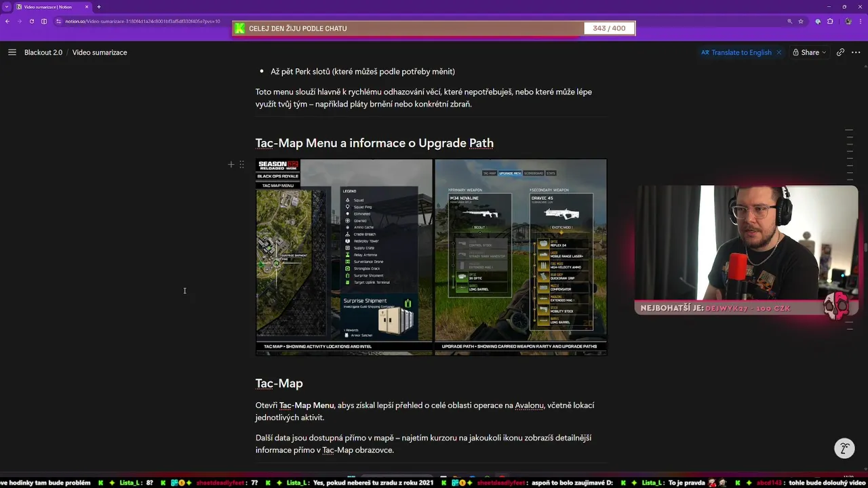Click the pink skull logo on webcam overlay
This screenshot has width=868, height=488.
coord(837,306)
